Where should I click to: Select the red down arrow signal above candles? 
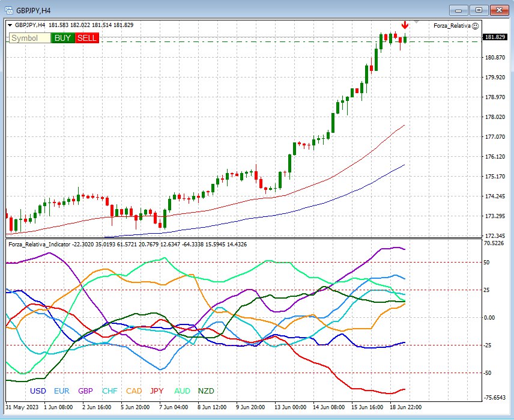[405, 25]
